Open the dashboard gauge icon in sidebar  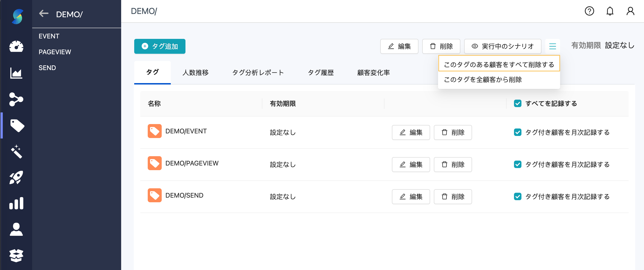(16, 47)
